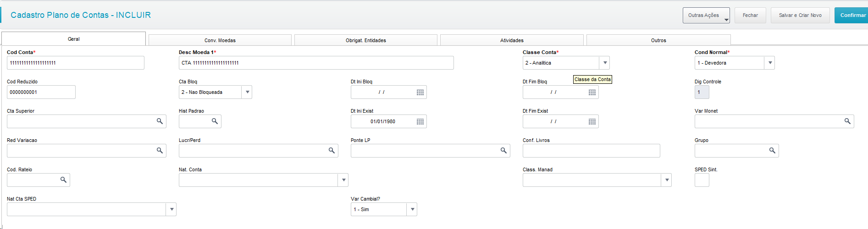
Task: Click the Hist Padrao magnifier icon
Action: [215, 121]
